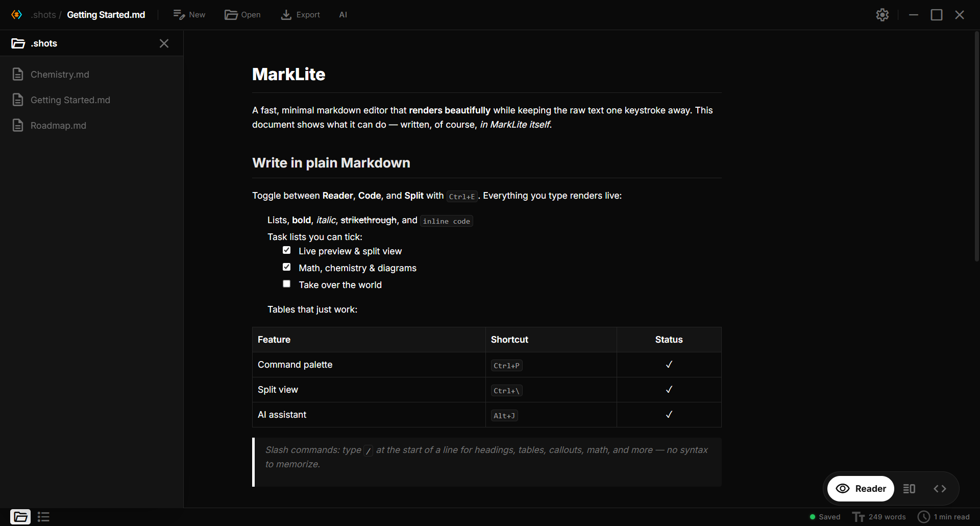Click the reading time clock icon
980x526 pixels.
[924, 517]
